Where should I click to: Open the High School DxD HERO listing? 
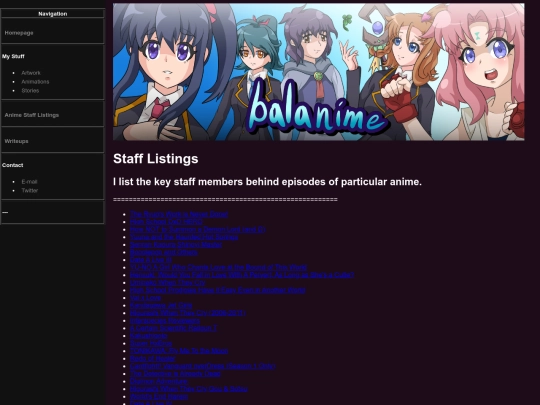pyautogui.click(x=166, y=222)
